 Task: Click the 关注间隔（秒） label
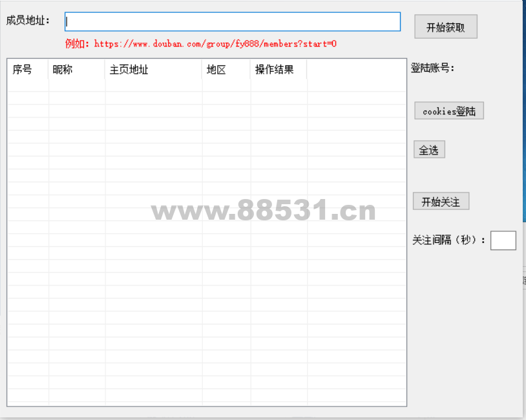coord(449,240)
